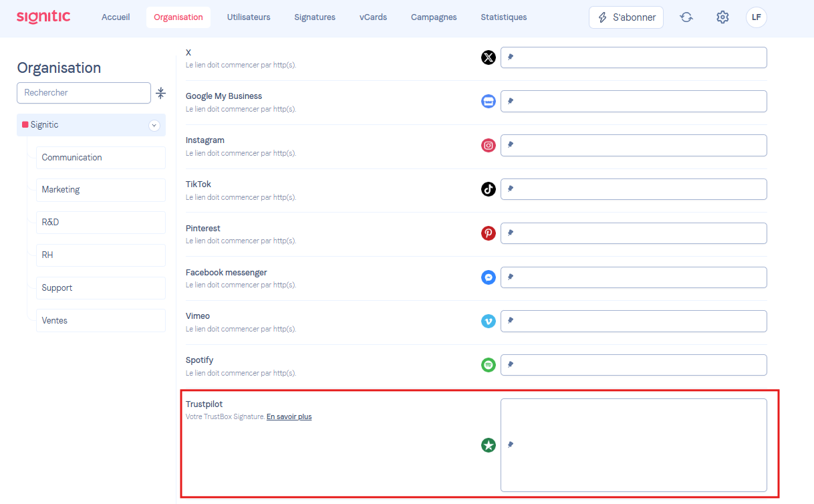Viewport: 814px width, 504px height.
Task: Click the Facebook messenger label text
Action: click(227, 273)
